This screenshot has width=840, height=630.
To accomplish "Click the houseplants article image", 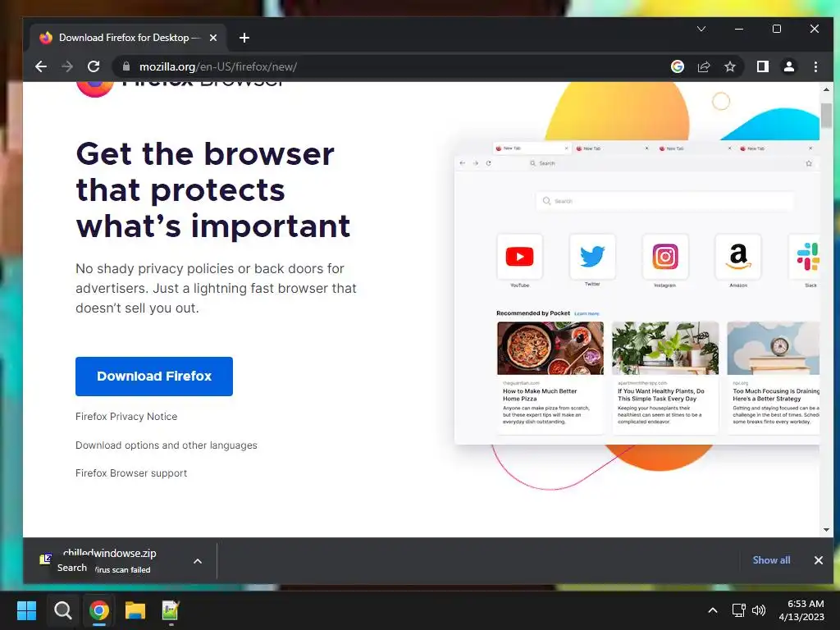I will pyautogui.click(x=665, y=348).
